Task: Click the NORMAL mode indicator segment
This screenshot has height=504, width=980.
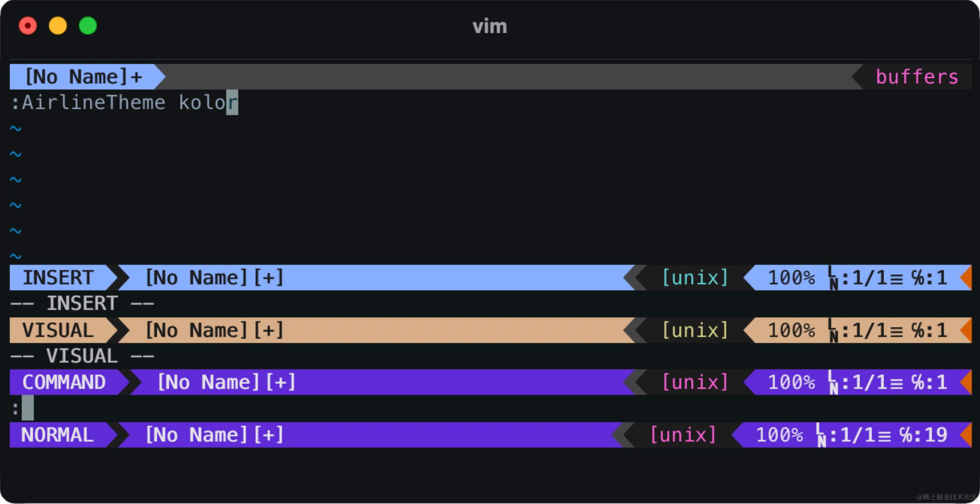Action: (x=57, y=435)
